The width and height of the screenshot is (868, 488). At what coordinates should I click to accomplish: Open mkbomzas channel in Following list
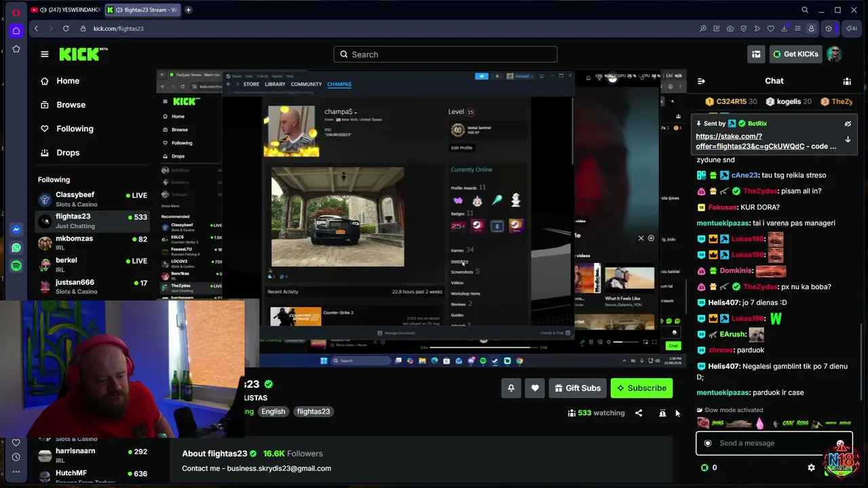(92, 243)
